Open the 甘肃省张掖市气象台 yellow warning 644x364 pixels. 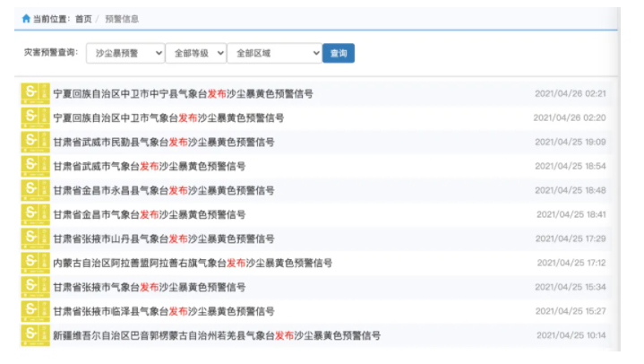pos(149,287)
